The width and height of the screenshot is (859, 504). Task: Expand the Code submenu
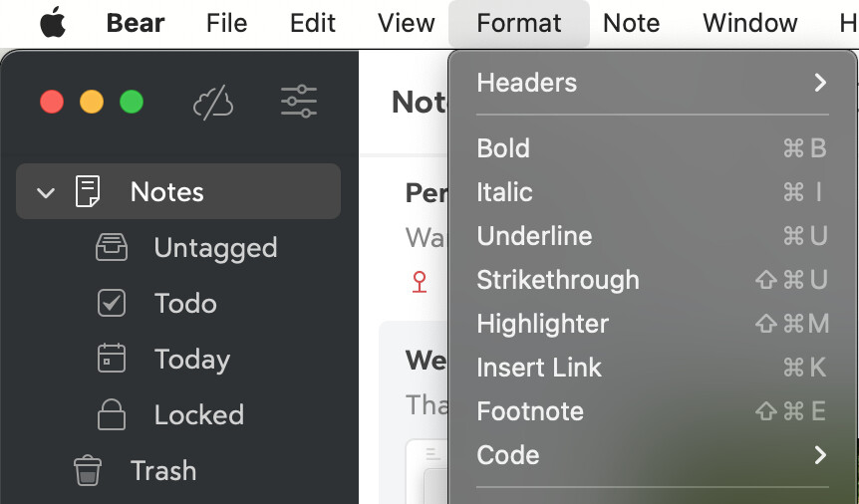(652, 455)
